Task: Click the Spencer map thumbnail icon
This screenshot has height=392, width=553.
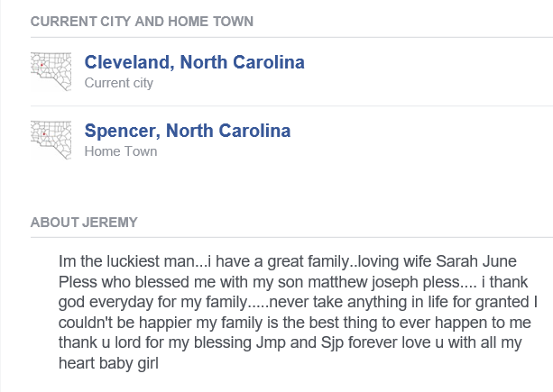Action: pyautogui.click(x=51, y=140)
